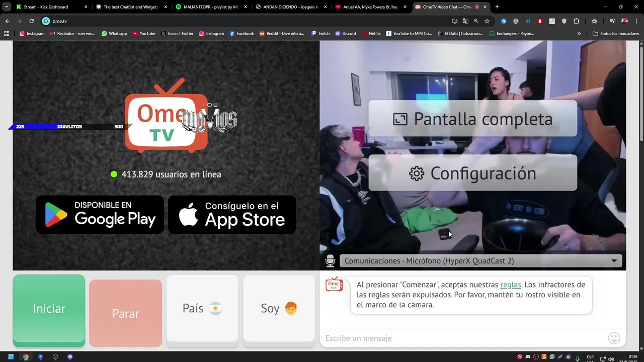This screenshot has height=362, width=644.
Task: Click the microphone icon beside the device selector
Action: click(x=330, y=261)
